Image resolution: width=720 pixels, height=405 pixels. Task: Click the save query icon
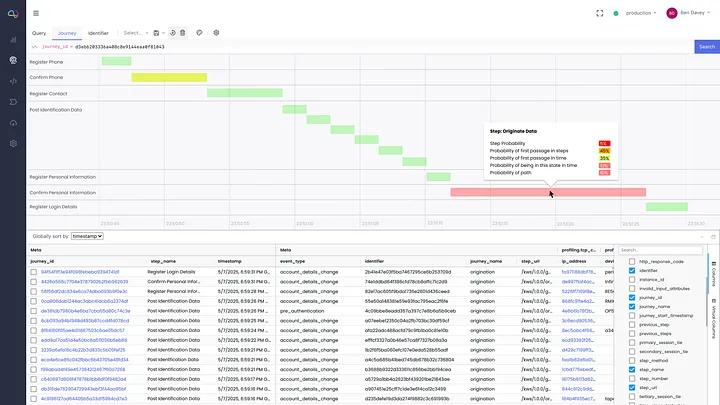156,33
